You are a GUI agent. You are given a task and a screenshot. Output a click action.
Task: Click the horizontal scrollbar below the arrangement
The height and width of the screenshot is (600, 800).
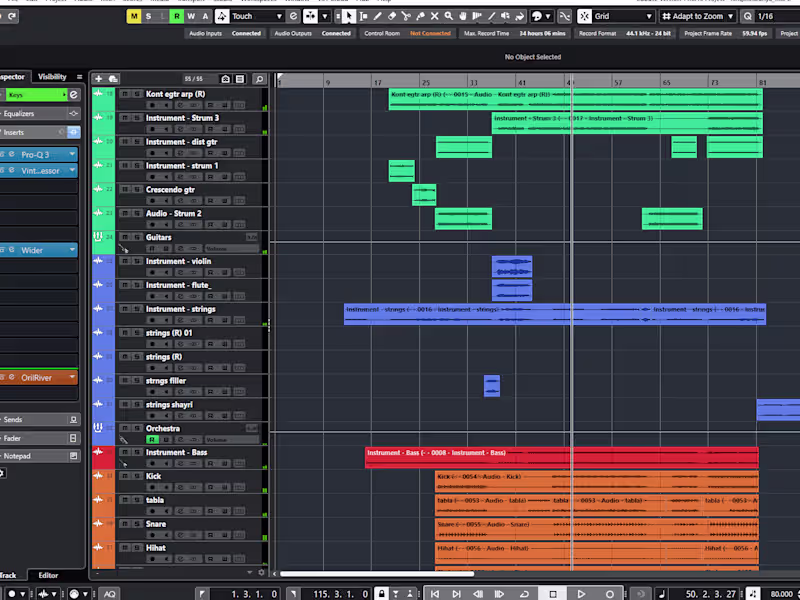377,574
